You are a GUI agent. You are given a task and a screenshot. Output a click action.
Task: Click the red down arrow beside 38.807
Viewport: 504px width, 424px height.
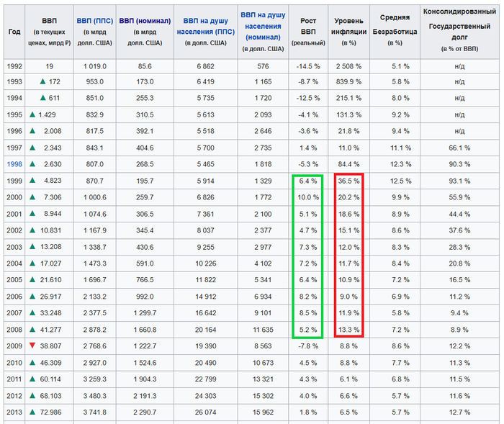pyautogui.click(x=33, y=346)
